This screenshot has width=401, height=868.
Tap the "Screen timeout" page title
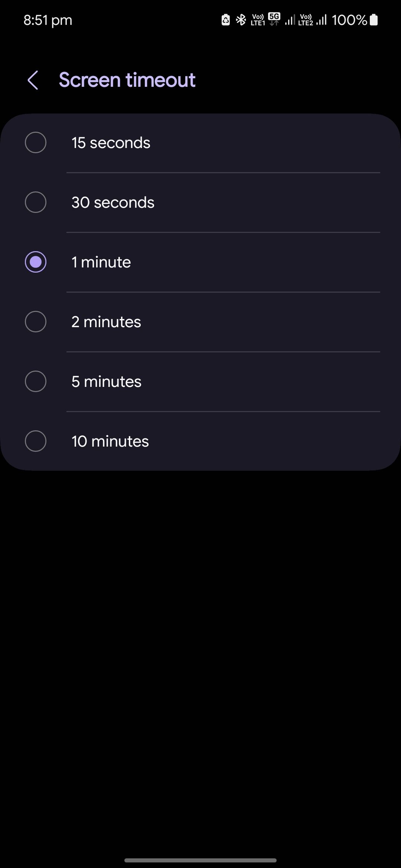tap(127, 80)
